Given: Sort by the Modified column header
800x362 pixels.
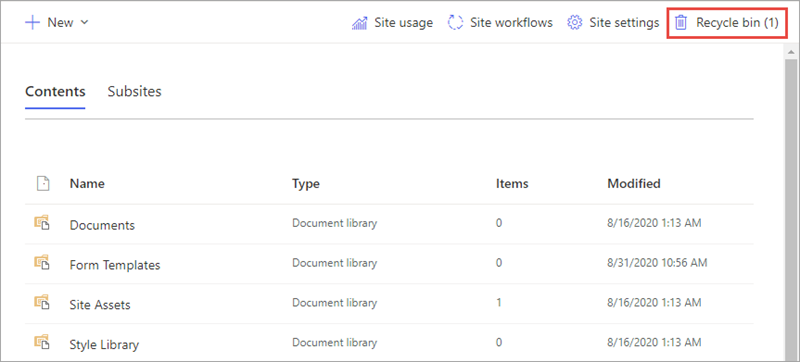Looking at the screenshot, I should click(634, 184).
